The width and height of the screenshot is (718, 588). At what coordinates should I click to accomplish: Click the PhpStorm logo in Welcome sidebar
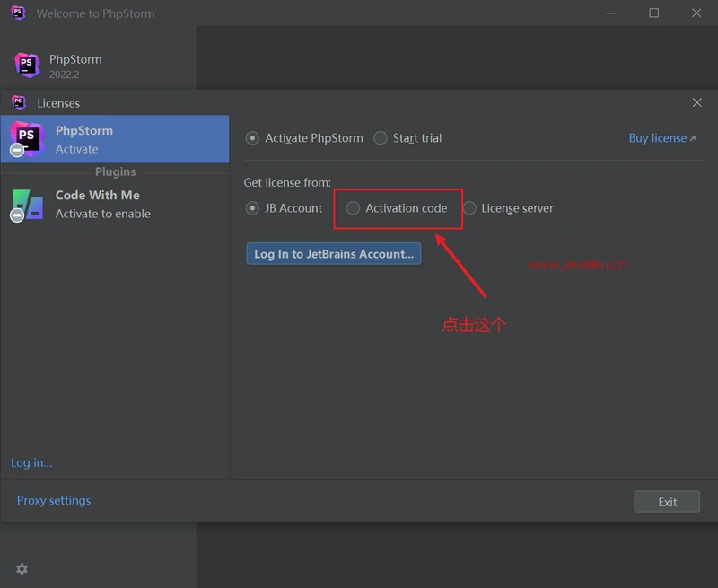[27, 66]
